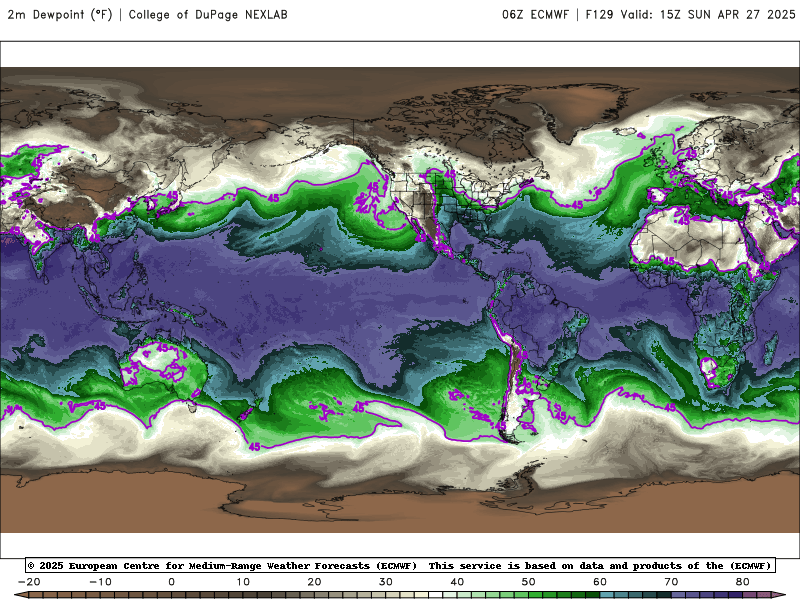
Task: Click the "80" colorbar scale label
Action: (743, 582)
